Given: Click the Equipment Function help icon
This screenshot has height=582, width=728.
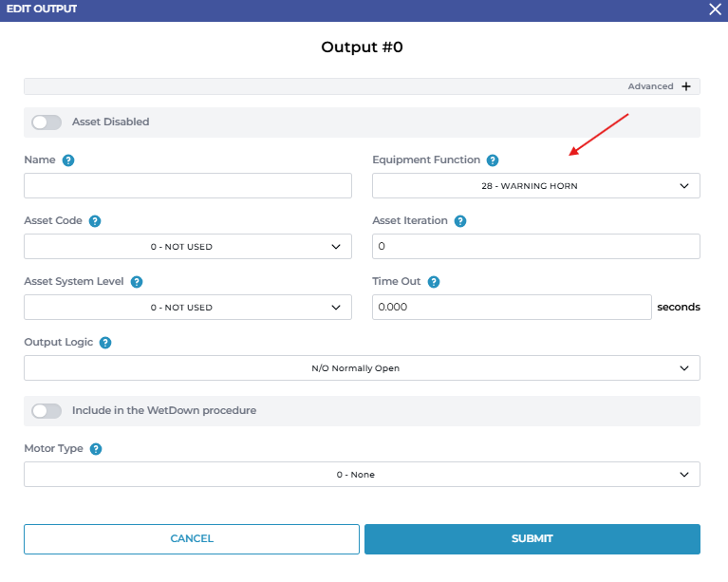Looking at the screenshot, I should click(493, 160).
